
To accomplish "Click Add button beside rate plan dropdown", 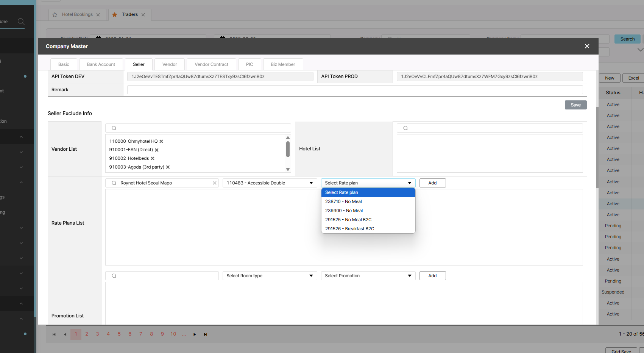I will [x=432, y=183].
